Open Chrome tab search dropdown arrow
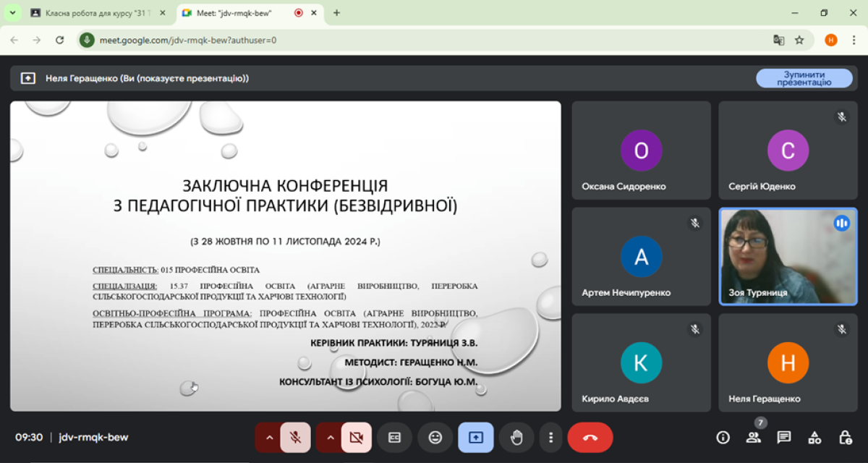Screen dimensions: 868x463 (12, 13)
